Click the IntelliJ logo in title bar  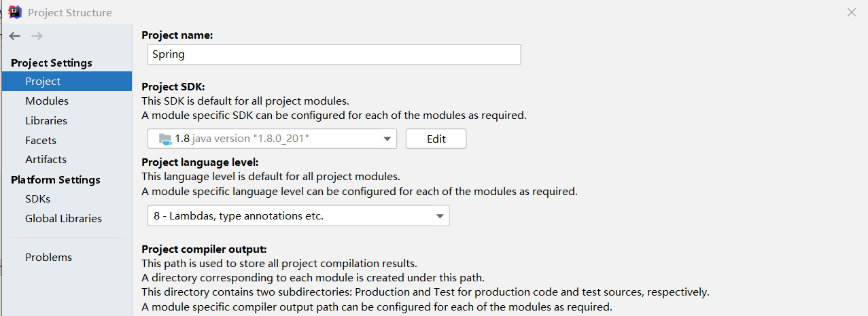(x=15, y=12)
